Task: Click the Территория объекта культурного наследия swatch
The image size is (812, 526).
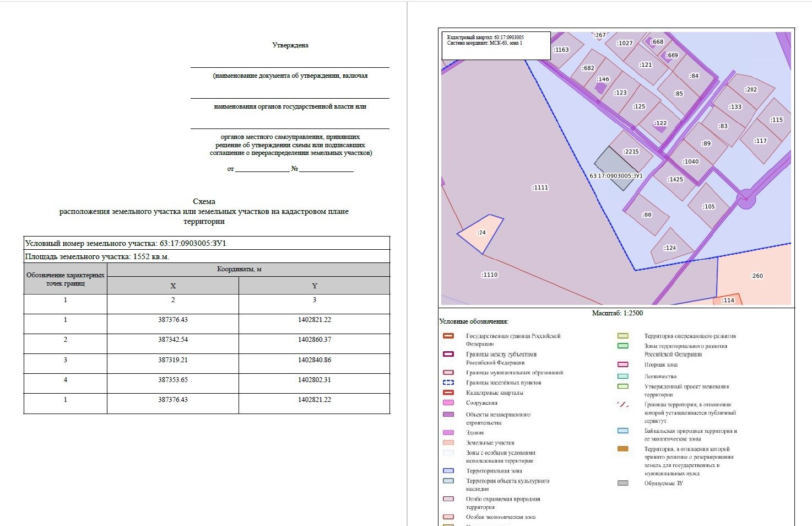Action: point(448,481)
